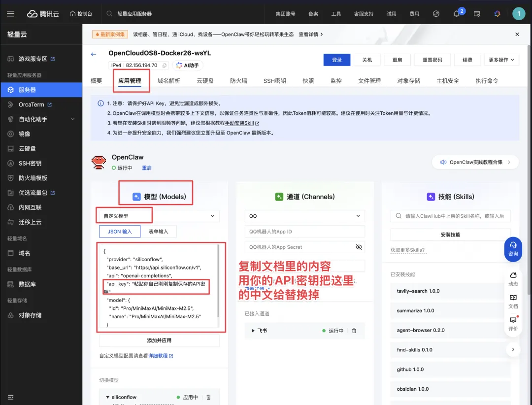Screen dimensions: 532x405
Task: Click the 安装技能 button
Action: (450, 235)
